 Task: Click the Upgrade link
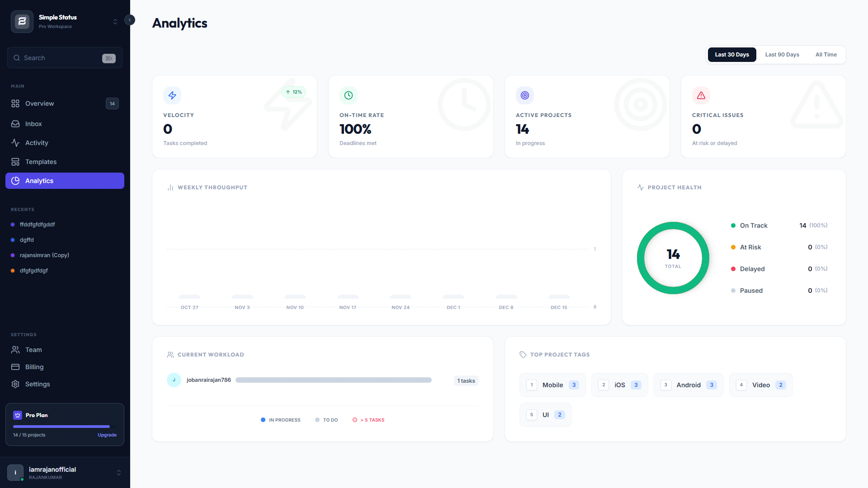(x=107, y=435)
